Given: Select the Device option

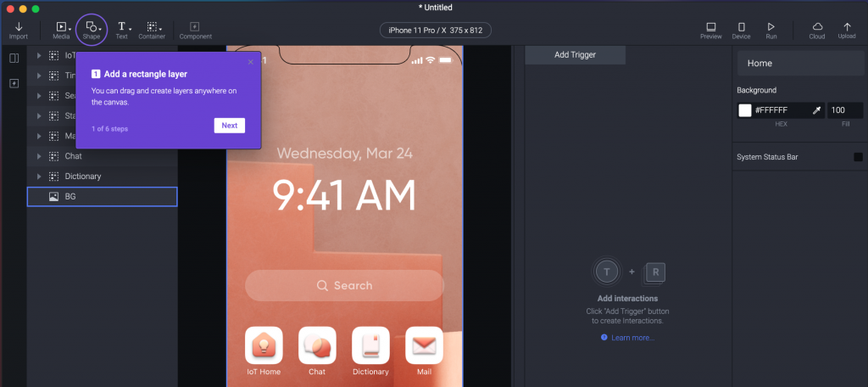Looking at the screenshot, I should click(741, 31).
